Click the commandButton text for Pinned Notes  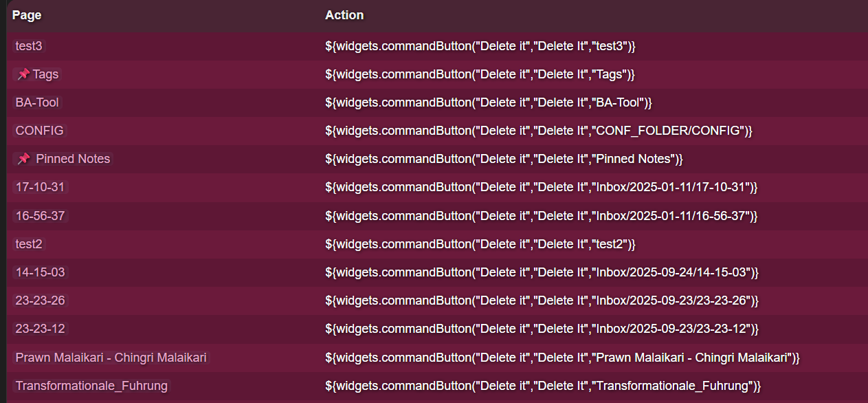504,159
